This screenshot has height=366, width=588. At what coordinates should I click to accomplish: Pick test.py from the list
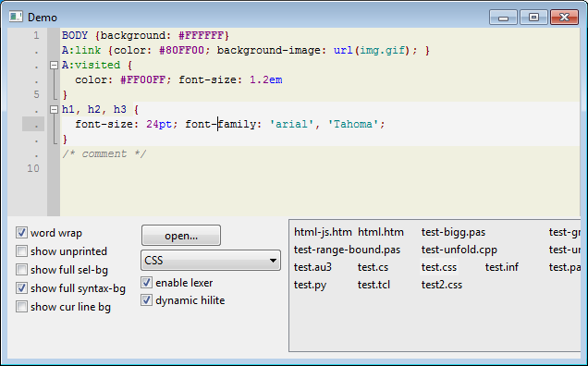[x=310, y=285]
